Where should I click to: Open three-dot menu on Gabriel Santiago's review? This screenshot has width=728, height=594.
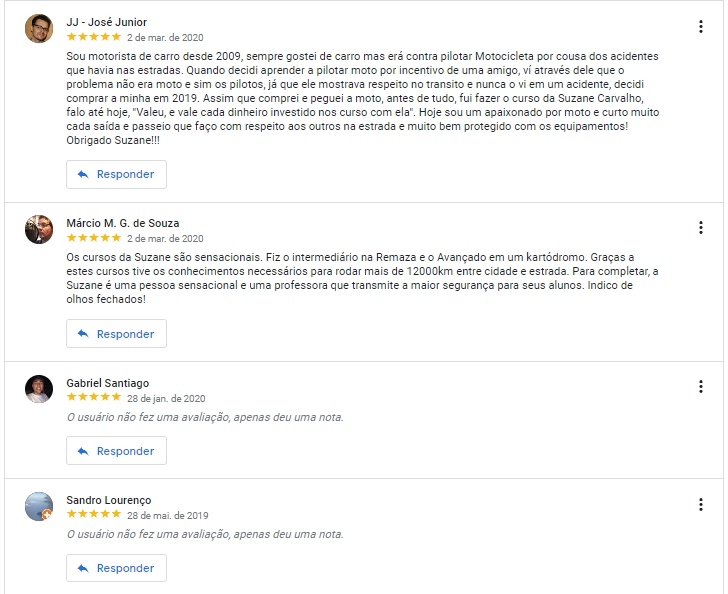pos(701,386)
